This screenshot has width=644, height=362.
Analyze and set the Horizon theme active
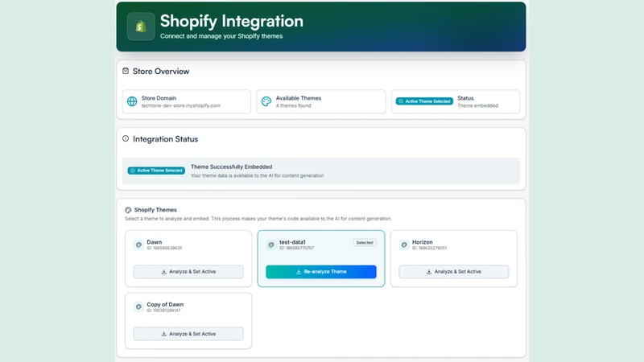(x=454, y=272)
